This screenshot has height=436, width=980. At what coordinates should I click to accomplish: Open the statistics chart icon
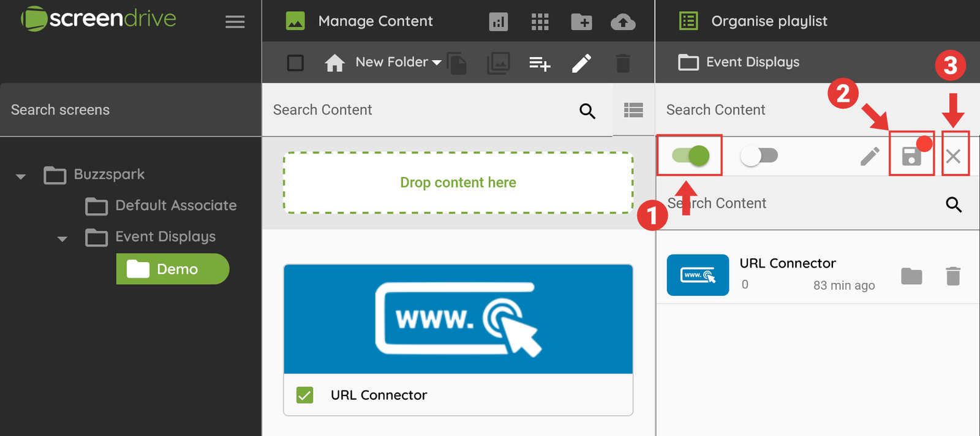(x=498, y=22)
